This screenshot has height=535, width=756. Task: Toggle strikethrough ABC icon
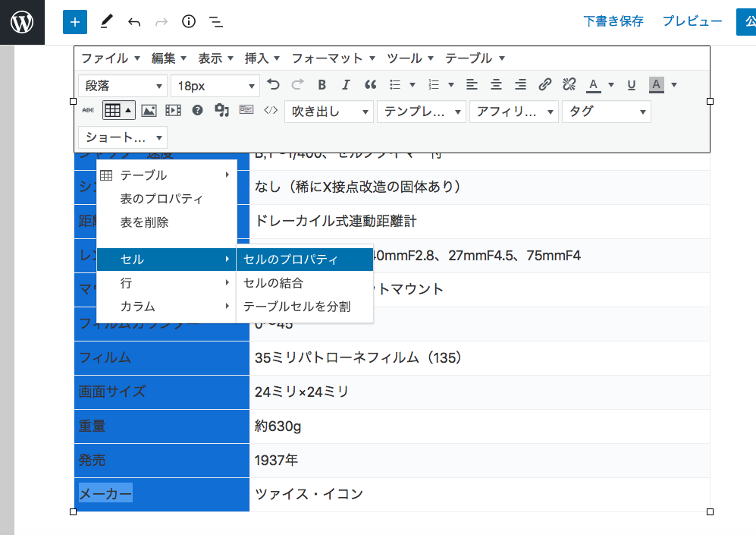click(x=88, y=111)
